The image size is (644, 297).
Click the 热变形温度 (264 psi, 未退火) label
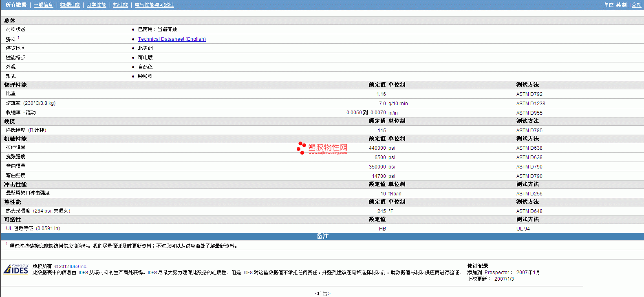tap(38, 211)
